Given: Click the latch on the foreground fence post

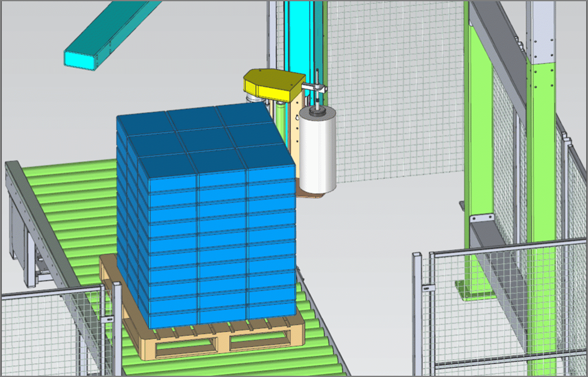Looking at the screenshot, I should pos(427,290).
